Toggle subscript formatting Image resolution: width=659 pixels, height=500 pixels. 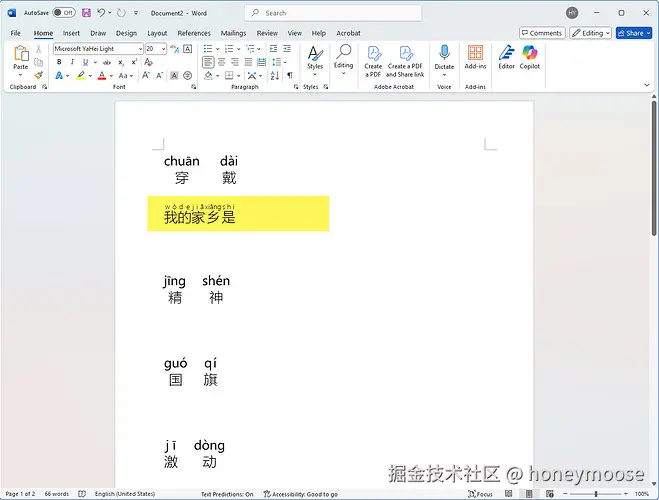(x=121, y=62)
